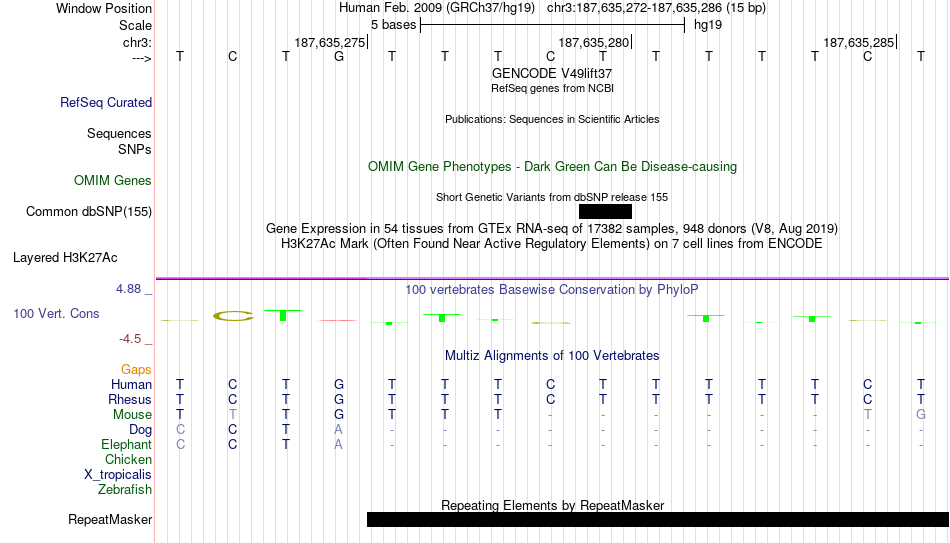Click the RepeatMasker track label
This screenshot has width=950, height=543.
(x=110, y=519)
